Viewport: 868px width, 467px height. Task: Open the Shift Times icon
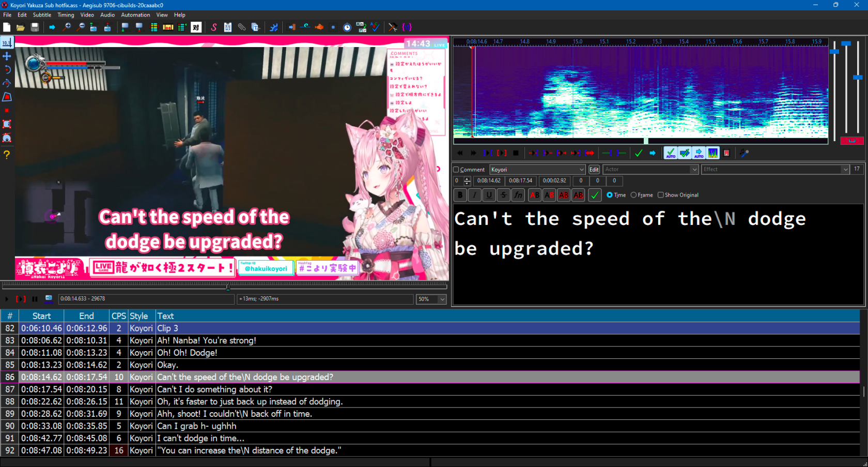click(292, 27)
